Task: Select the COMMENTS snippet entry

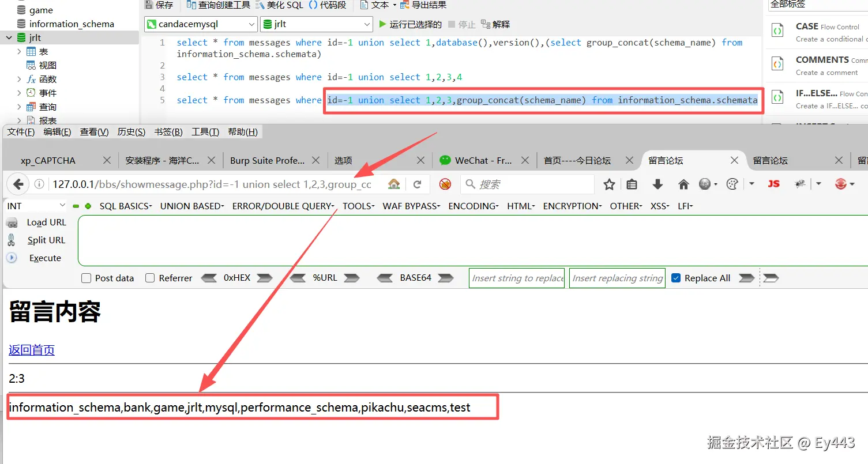Action: point(819,66)
